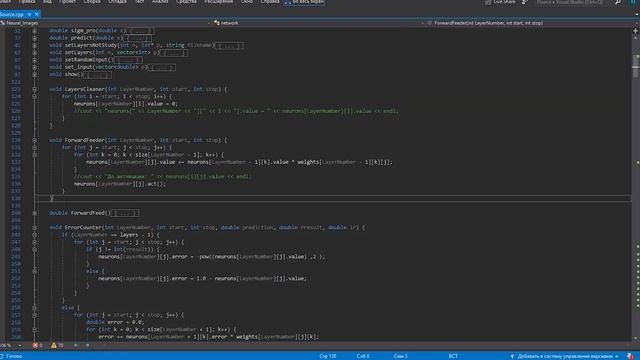
Task: Collapse the for loop inside LayersCleaner
Action: pyautogui.click(x=35, y=96)
